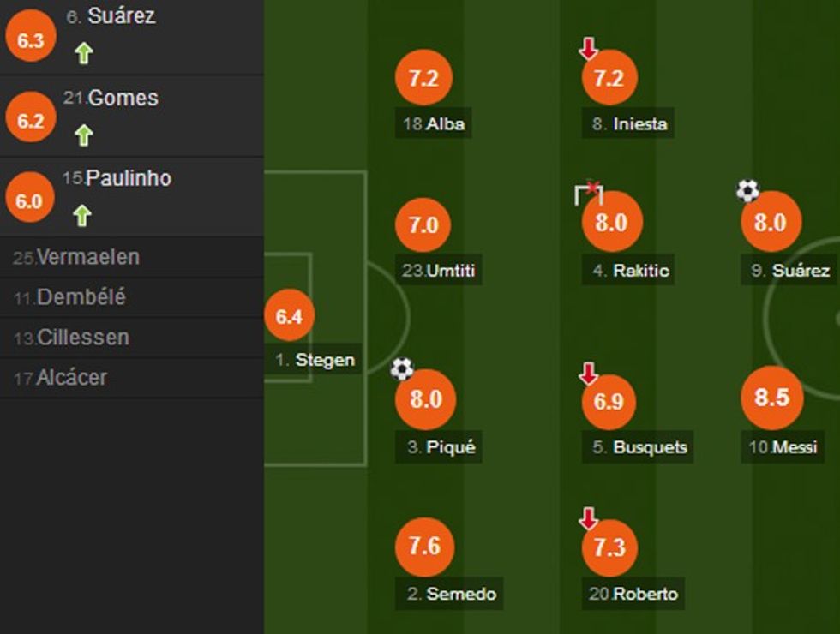Click the goal ball icon beside Suárez's rating
840x634 pixels.
coord(748,191)
